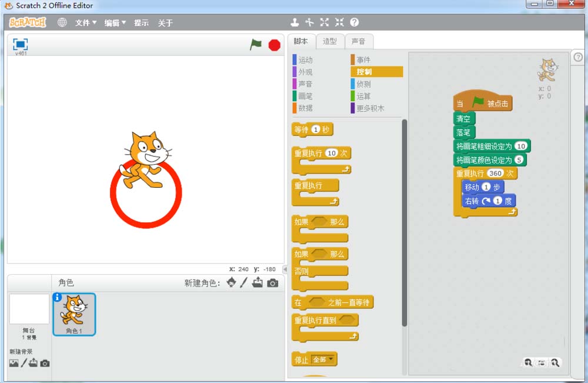
Task: Open the 停止 全部 dropdown
Action: click(323, 359)
